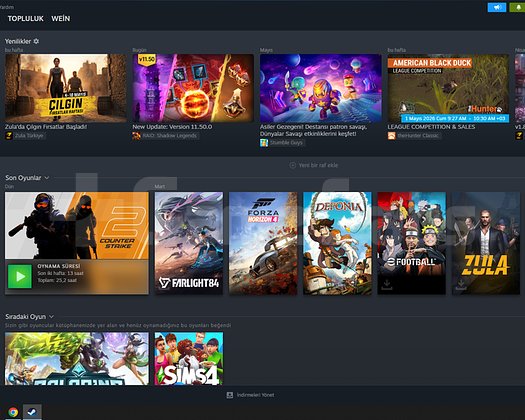Open İndirmeleri Yönet downloads manager
The image size is (525, 420).
point(251,395)
